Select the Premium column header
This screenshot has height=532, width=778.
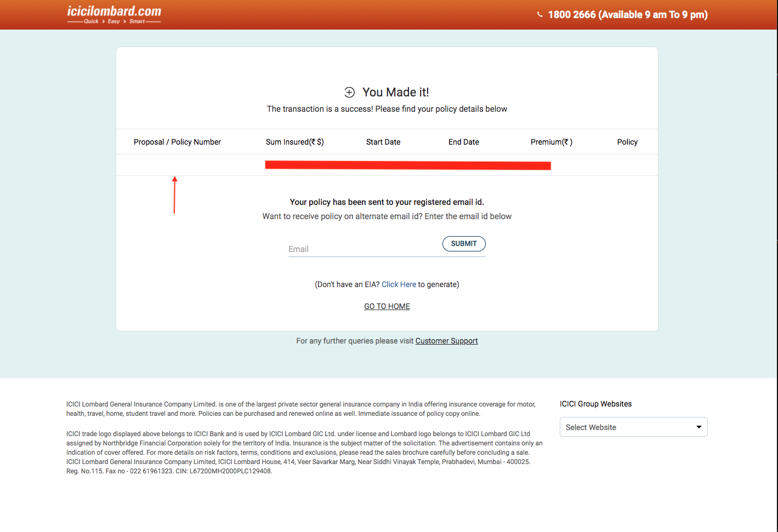552,142
